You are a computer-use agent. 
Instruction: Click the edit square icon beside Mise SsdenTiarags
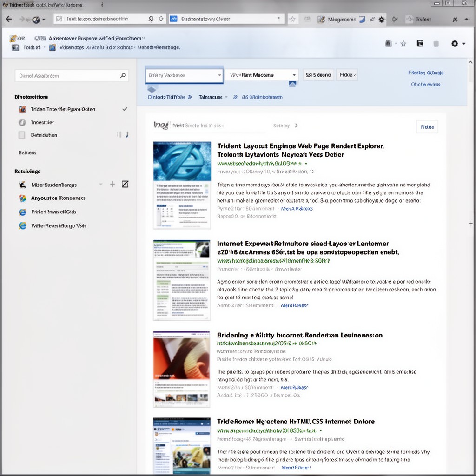click(125, 184)
